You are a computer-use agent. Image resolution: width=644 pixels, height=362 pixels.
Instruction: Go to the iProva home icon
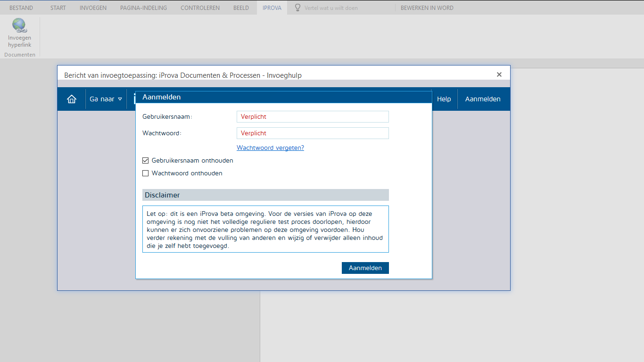(72, 99)
